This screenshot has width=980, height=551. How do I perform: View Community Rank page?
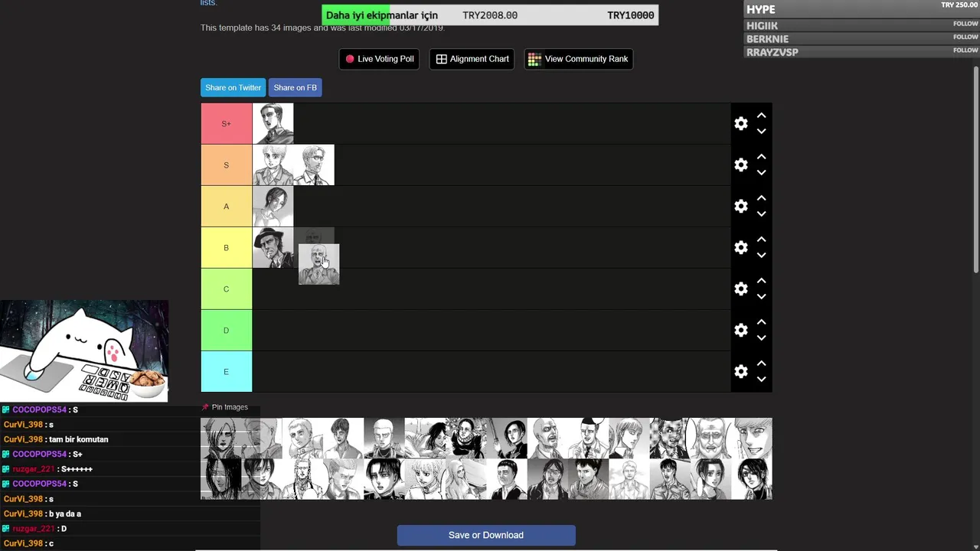coord(578,59)
